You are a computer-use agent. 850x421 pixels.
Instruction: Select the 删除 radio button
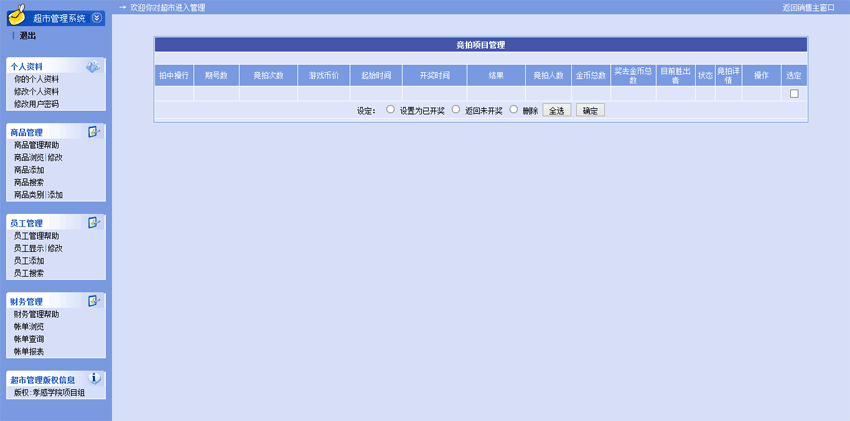click(x=514, y=110)
